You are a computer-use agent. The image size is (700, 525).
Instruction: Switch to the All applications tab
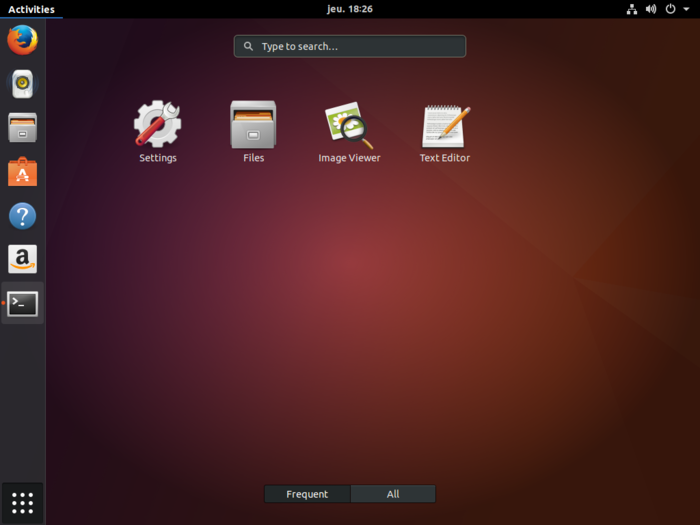pyautogui.click(x=393, y=494)
